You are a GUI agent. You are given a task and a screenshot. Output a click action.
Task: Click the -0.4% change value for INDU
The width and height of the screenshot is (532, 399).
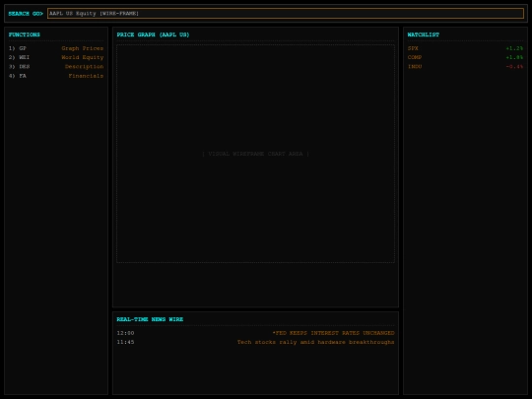pos(514,67)
